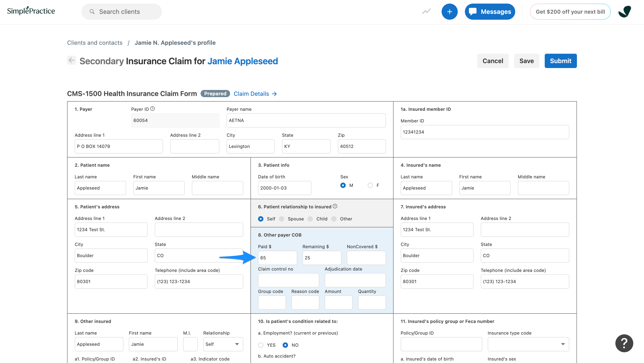
Task: Click the Adjudication date field
Action: (x=355, y=280)
